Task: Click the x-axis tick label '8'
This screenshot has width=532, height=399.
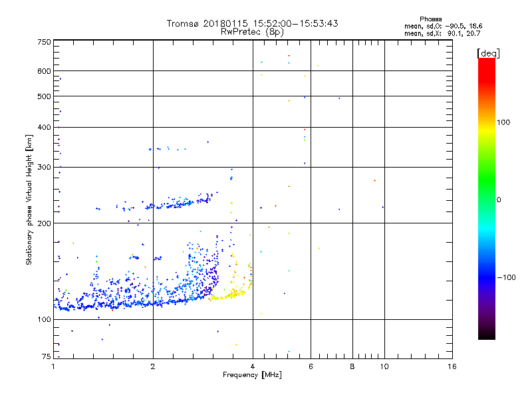Action: point(352,366)
